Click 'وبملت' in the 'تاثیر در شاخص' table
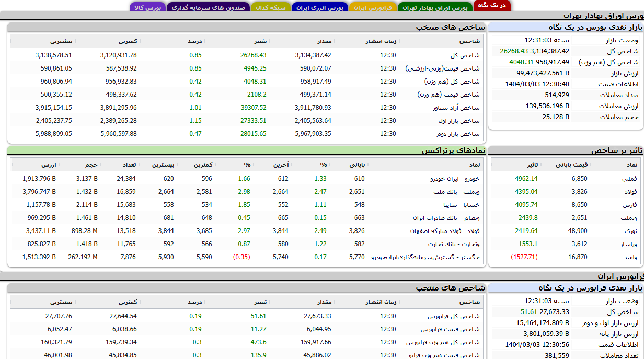644x359 pixels. pos(629,218)
